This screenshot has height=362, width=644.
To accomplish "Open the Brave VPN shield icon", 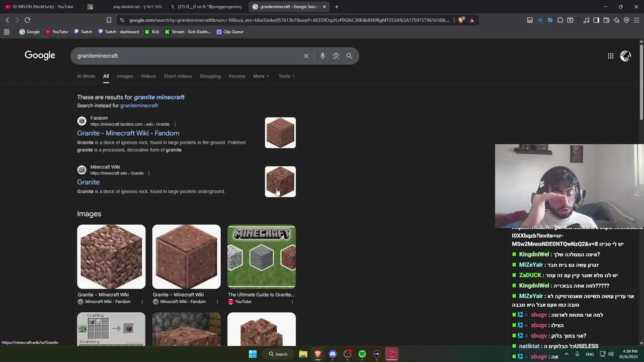I will coord(626,20).
